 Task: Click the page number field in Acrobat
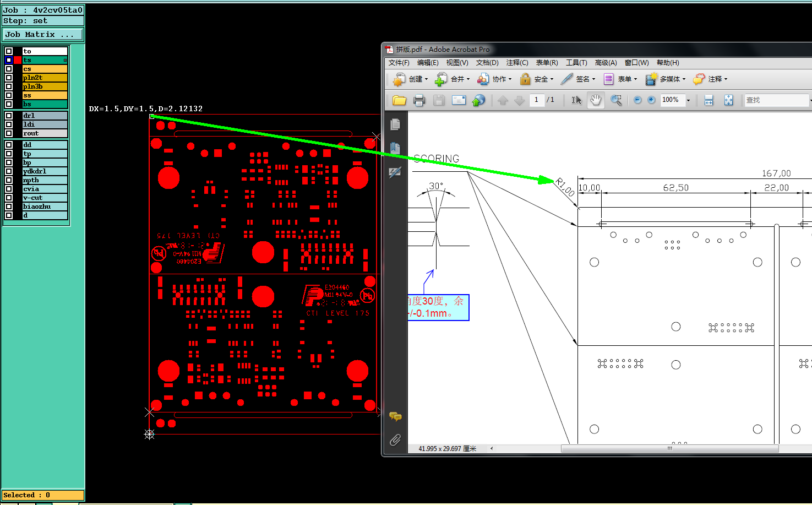coord(537,100)
